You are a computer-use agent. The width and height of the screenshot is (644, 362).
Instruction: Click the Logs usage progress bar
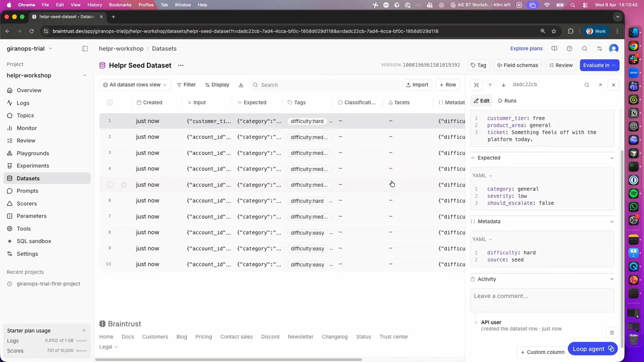point(82,341)
